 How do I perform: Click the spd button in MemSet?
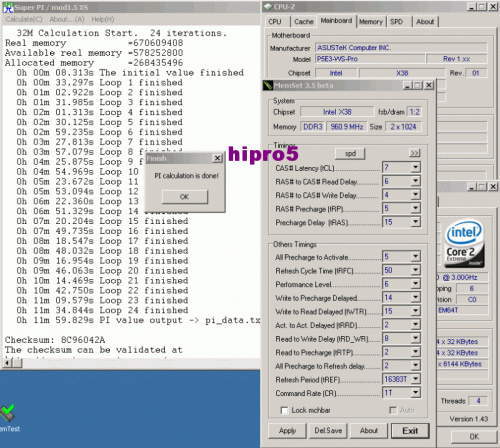(x=350, y=154)
